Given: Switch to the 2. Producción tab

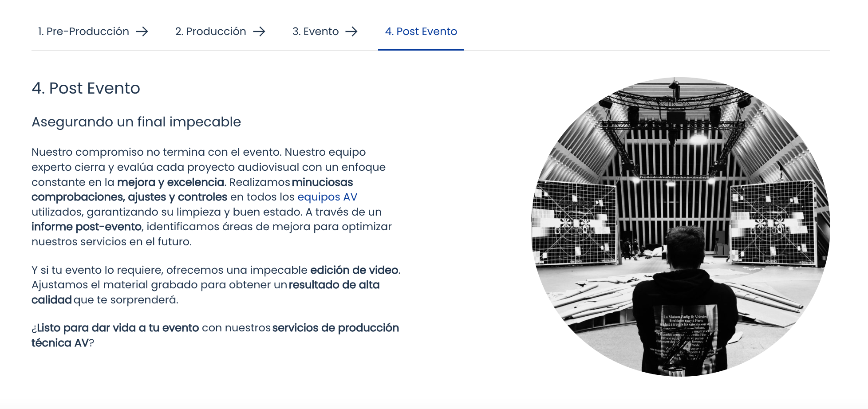Looking at the screenshot, I should 220,31.
